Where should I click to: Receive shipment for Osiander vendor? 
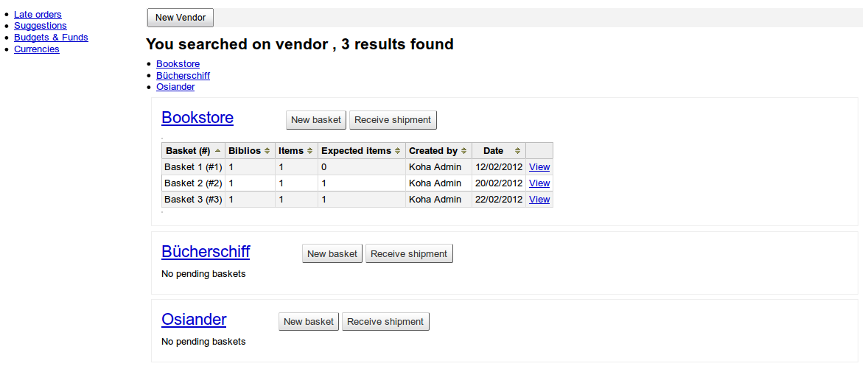pyautogui.click(x=385, y=322)
